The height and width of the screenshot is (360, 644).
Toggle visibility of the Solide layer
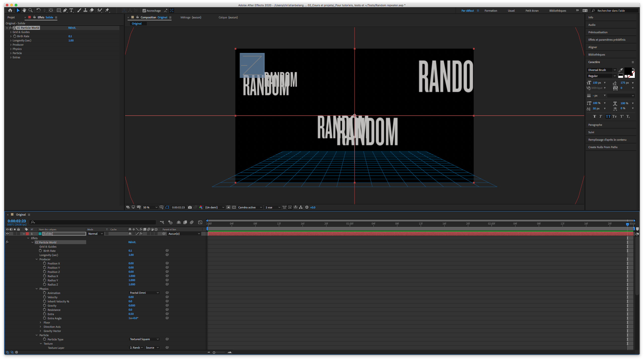pyautogui.click(x=7, y=233)
